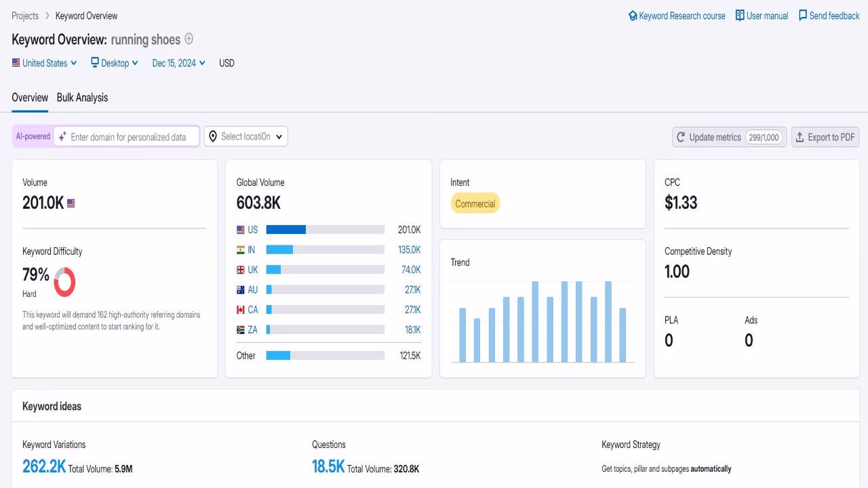
Task: Switch to the Bulk Analysis tab
Action: pos(82,98)
